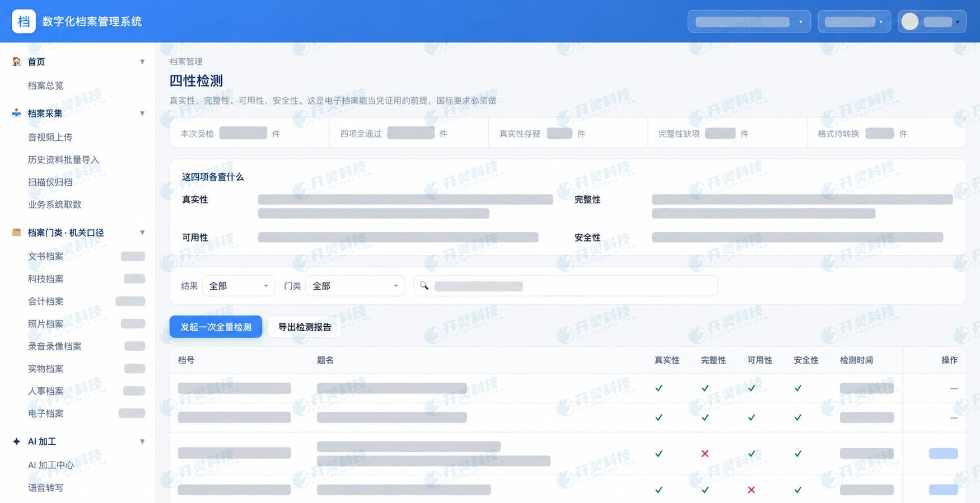Image resolution: width=980 pixels, height=503 pixels.
Task: Click the 真实性存疑 stat
Action: click(568, 133)
